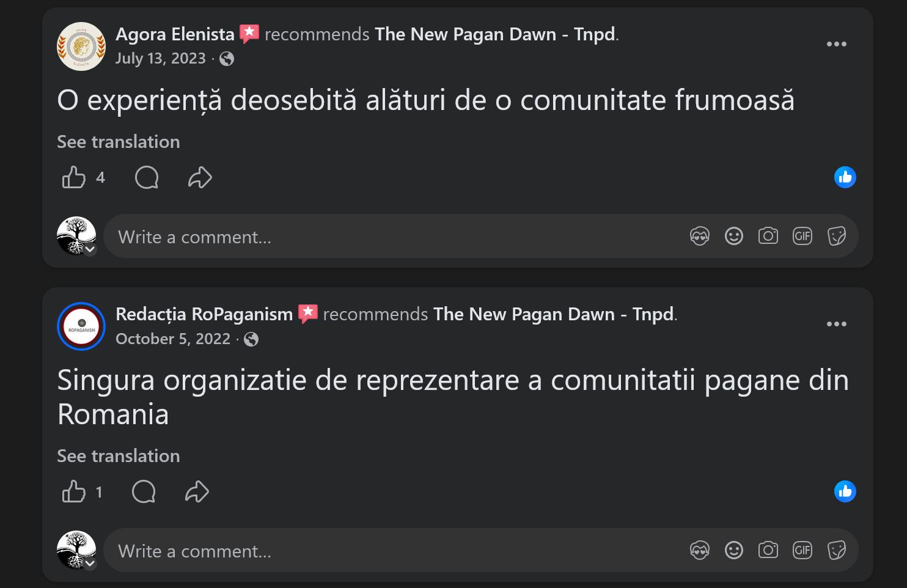Open options menu for Redacția RoPaganism post
The width and height of the screenshot is (907, 588).
[836, 324]
